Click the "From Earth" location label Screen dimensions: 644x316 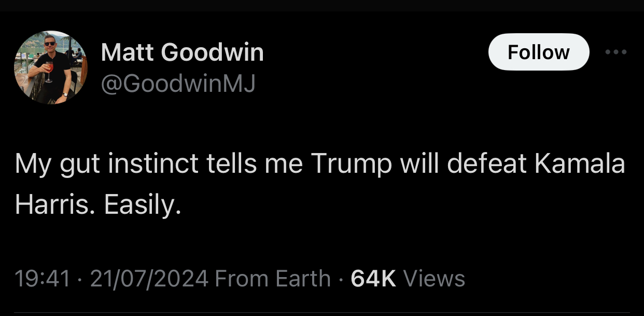[x=272, y=279]
